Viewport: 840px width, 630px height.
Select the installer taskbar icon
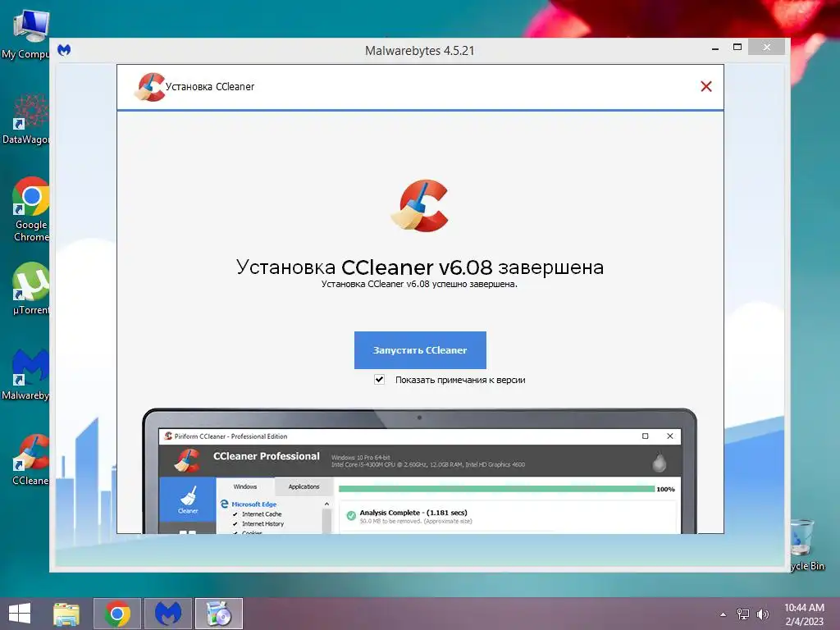point(218,614)
